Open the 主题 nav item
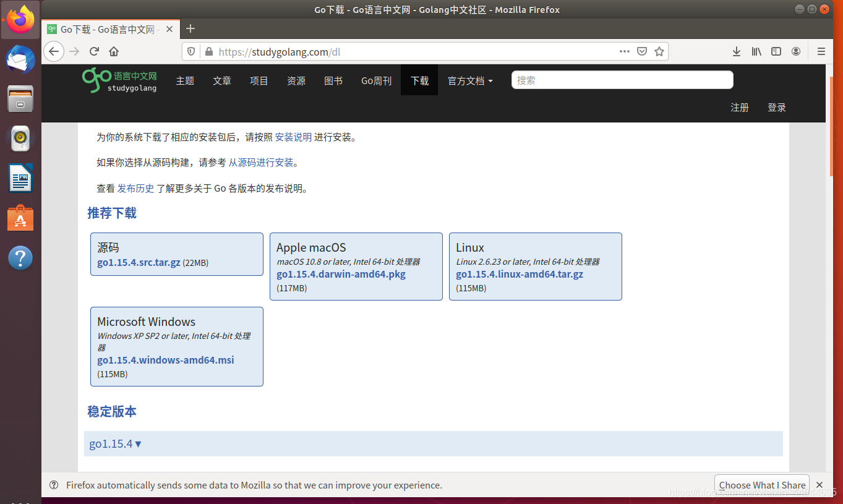The image size is (843, 504). (185, 80)
